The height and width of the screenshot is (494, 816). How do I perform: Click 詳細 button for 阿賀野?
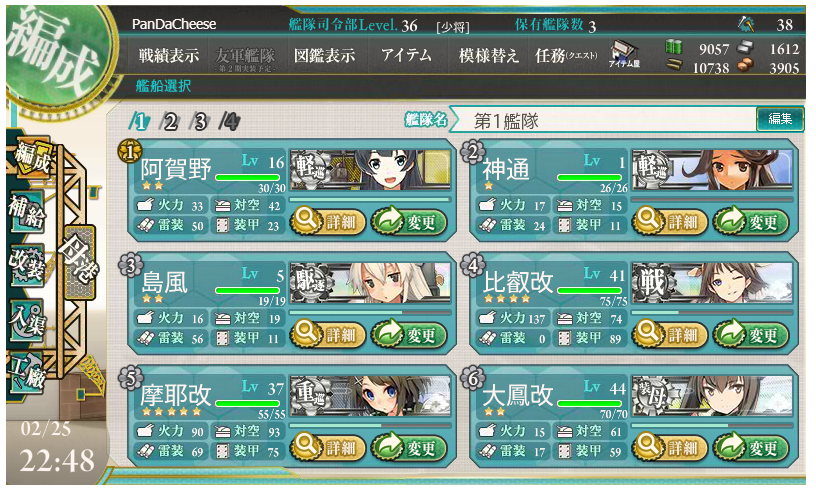tap(327, 222)
